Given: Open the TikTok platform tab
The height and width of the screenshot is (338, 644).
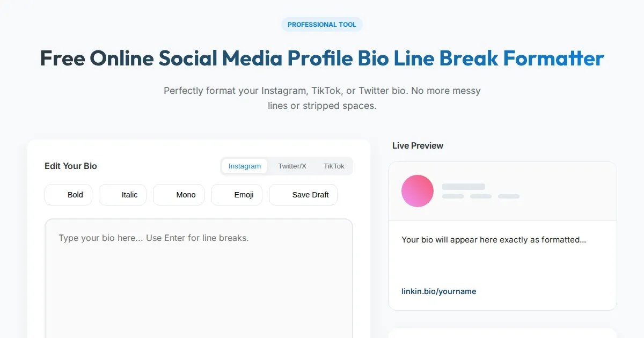Looking at the screenshot, I should tap(334, 166).
